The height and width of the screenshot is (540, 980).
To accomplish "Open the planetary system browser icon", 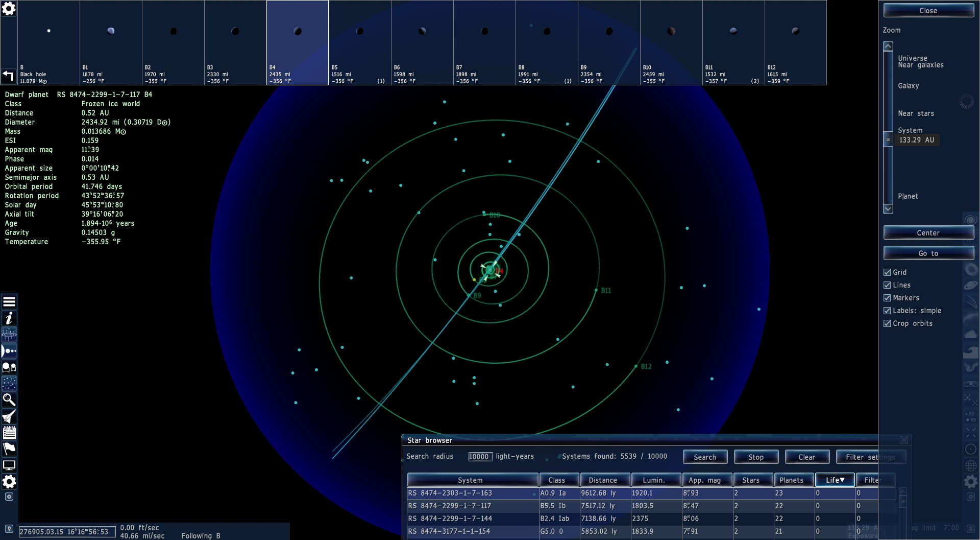I will pos(9,351).
